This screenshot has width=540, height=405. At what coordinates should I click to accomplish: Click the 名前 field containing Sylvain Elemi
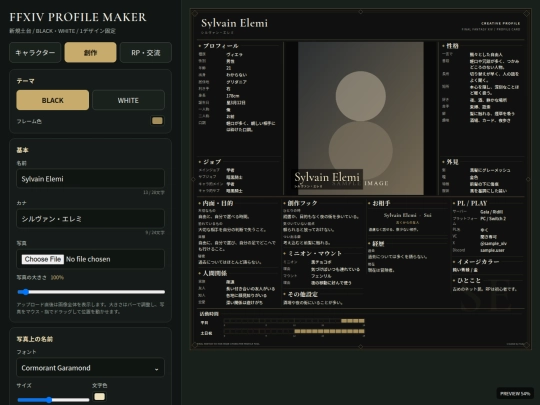click(x=90, y=178)
